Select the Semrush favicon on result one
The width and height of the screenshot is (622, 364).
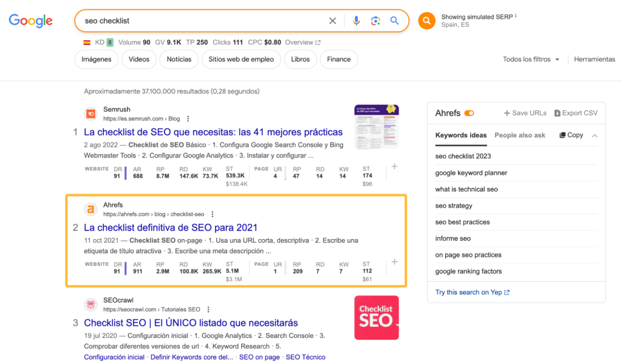[90, 114]
